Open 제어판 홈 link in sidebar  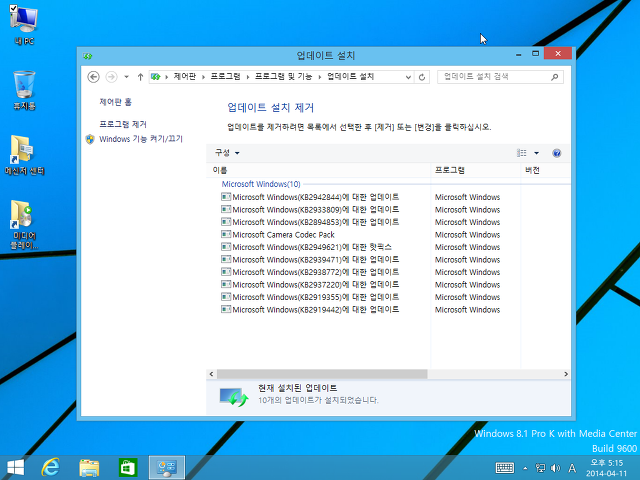[x=116, y=102]
